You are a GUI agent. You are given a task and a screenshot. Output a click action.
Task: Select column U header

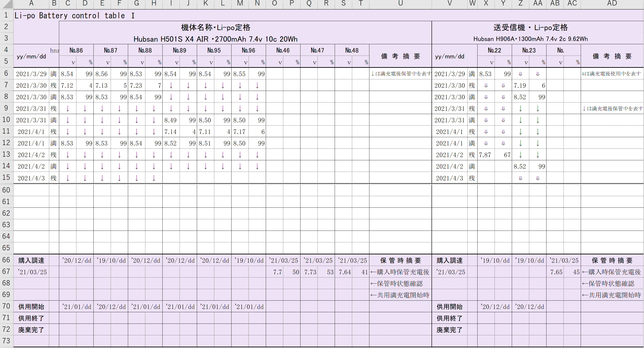pyautogui.click(x=400, y=3)
